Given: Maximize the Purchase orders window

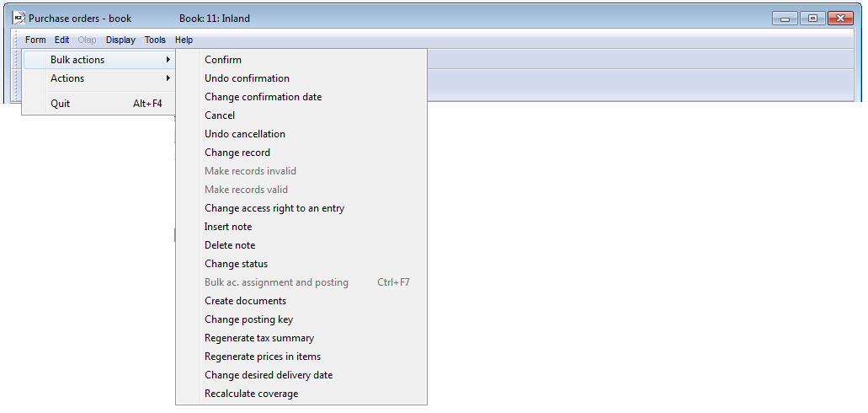Looking at the screenshot, I should [812, 19].
